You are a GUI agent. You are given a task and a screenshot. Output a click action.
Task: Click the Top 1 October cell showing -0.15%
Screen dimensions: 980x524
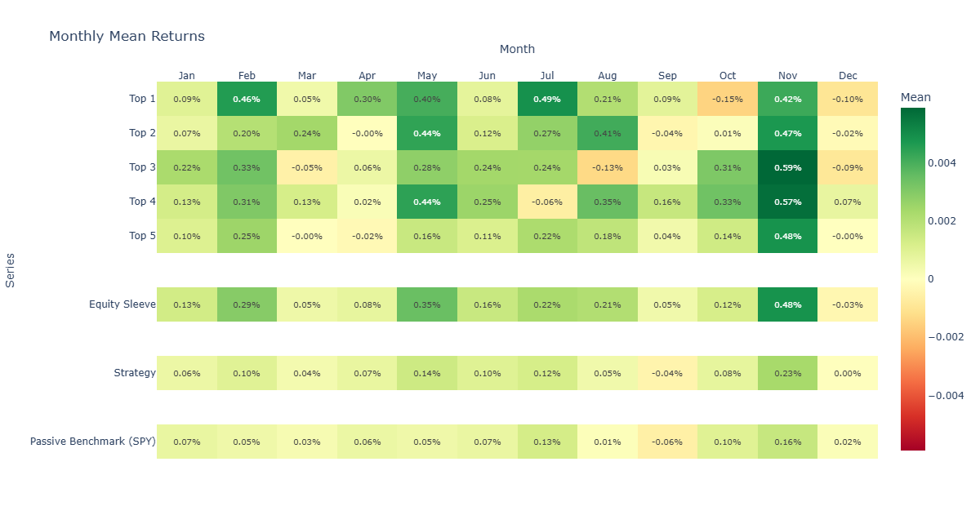(728, 99)
